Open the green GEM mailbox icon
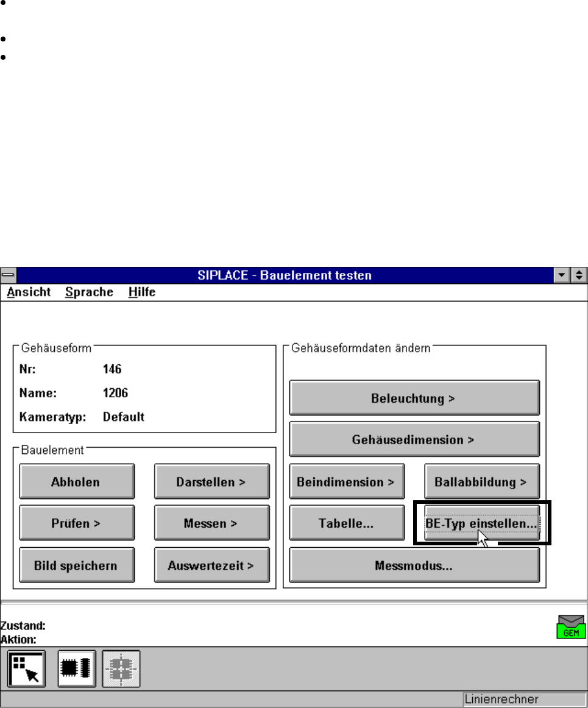The height and width of the screenshot is (708, 588). click(572, 627)
